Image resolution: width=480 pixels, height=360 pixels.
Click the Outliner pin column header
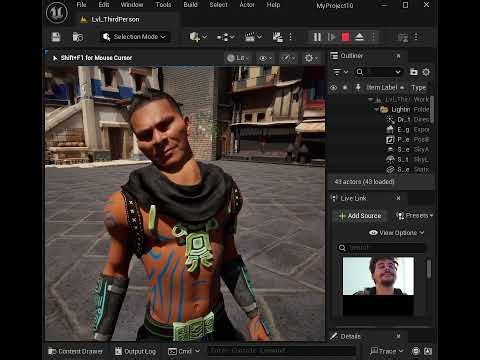coord(358,88)
